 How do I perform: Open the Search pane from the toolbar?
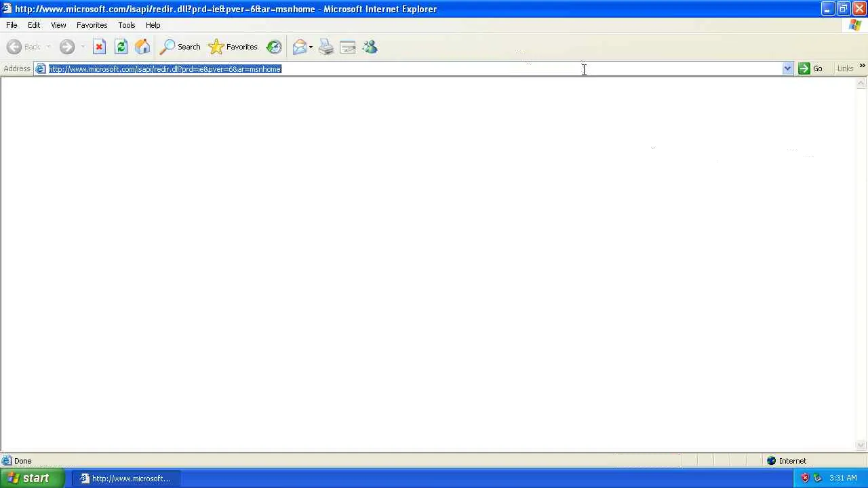pyautogui.click(x=180, y=47)
